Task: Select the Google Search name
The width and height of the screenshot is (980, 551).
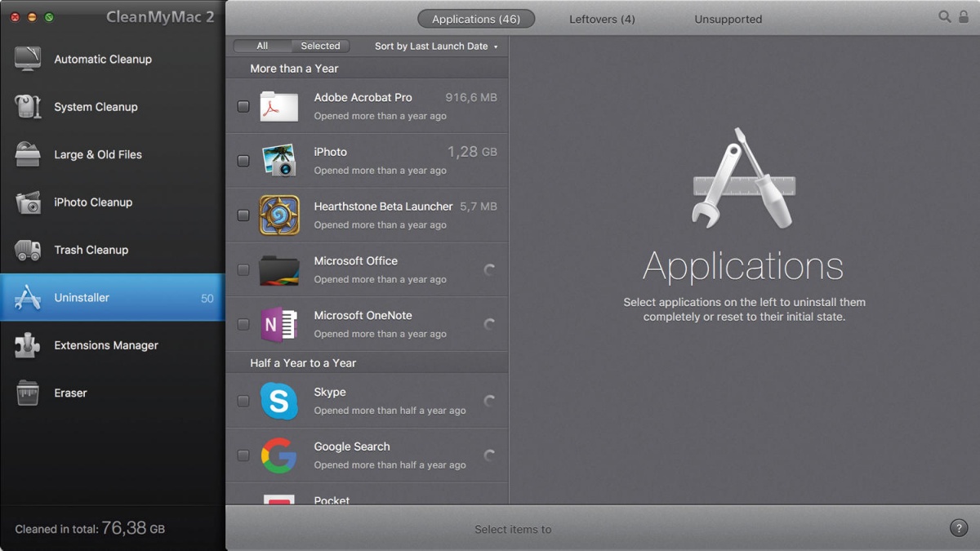Action: (352, 447)
